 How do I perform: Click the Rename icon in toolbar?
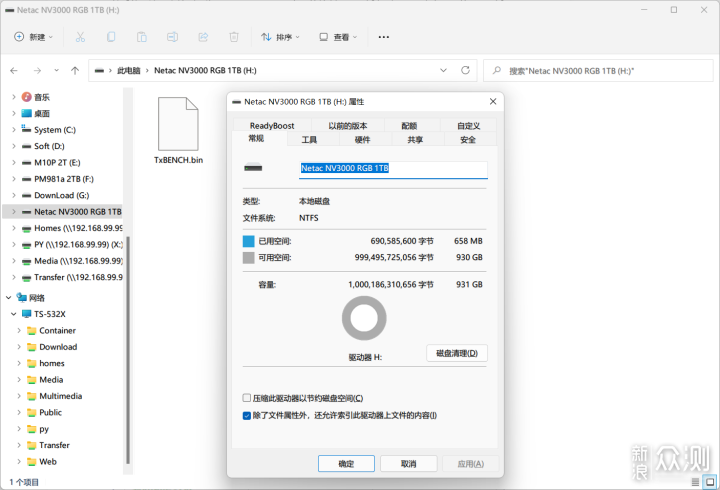(173, 37)
